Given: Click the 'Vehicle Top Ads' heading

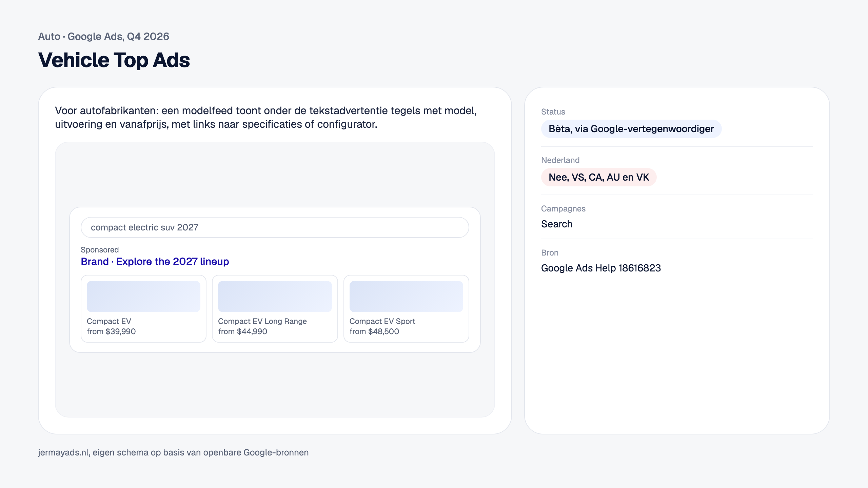Looking at the screenshot, I should (x=114, y=60).
